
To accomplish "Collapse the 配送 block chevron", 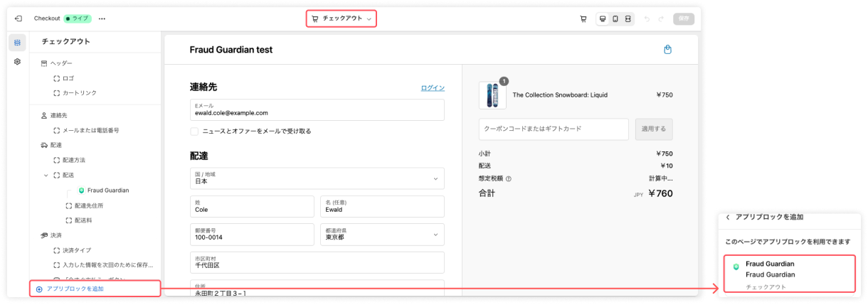I will coord(46,175).
